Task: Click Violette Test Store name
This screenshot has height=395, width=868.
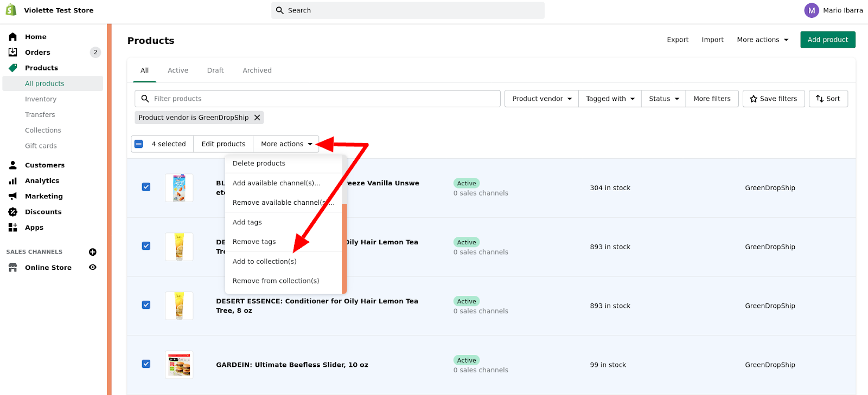Action: click(x=59, y=10)
